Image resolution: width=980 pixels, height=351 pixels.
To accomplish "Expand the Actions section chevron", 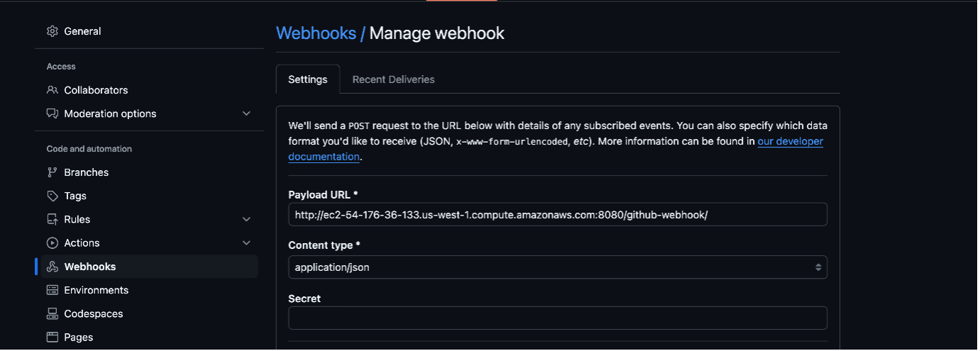I will pos(246,243).
